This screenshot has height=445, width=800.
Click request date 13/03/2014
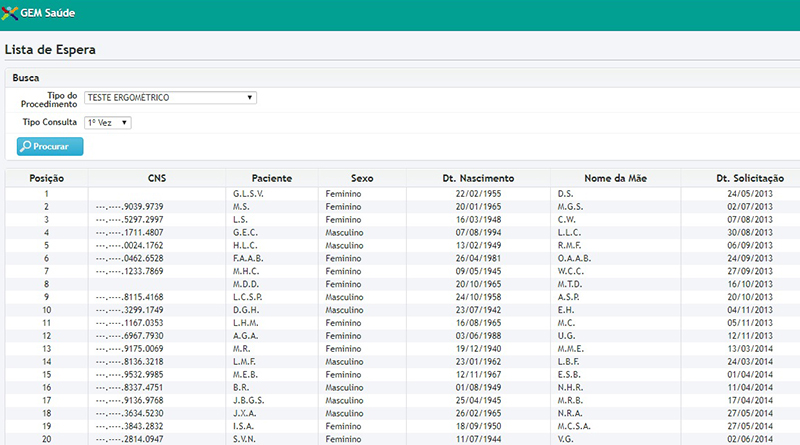[x=750, y=349]
